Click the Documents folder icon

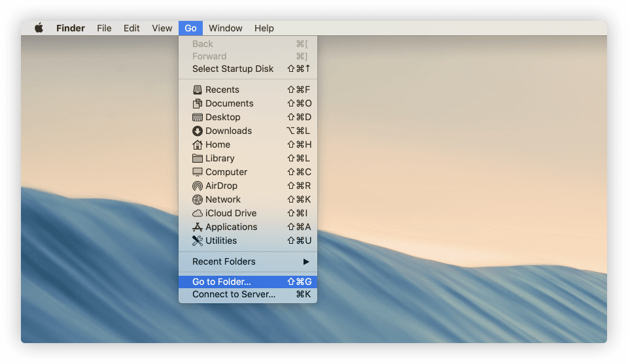(x=198, y=104)
